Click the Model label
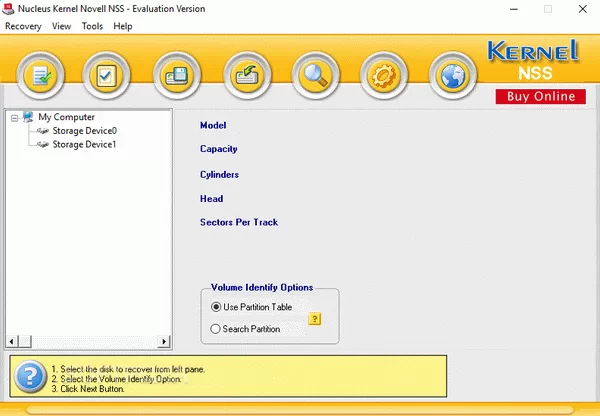Image resolution: width=600 pixels, height=416 pixels. click(213, 125)
